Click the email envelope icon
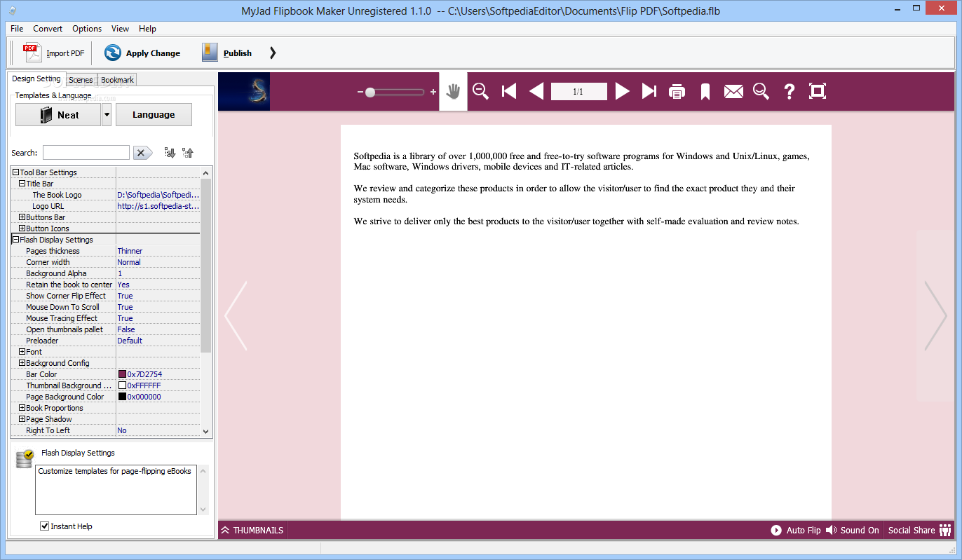 [x=733, y=91]
